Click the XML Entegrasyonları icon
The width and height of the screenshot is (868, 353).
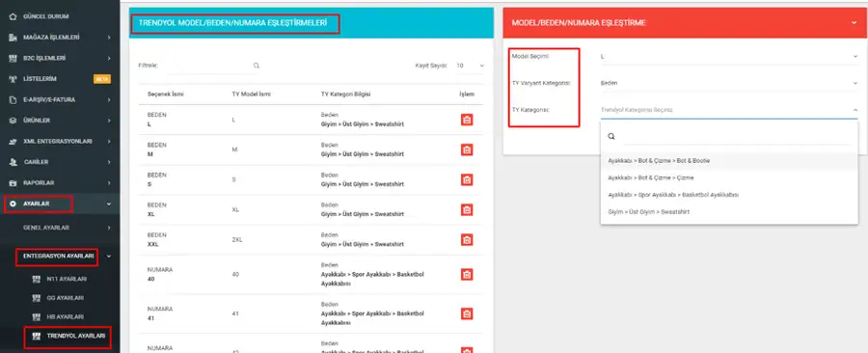pos(13,142)
